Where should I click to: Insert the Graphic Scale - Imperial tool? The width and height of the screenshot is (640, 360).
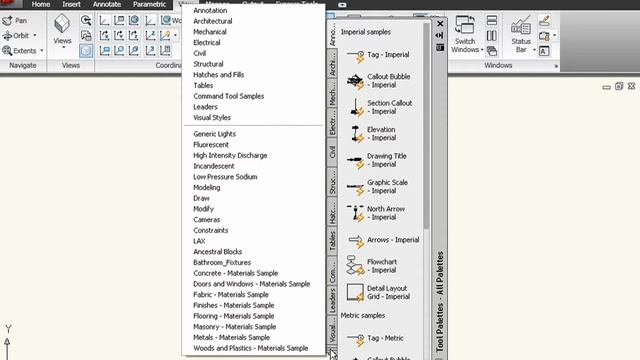(x=378, y=187)
